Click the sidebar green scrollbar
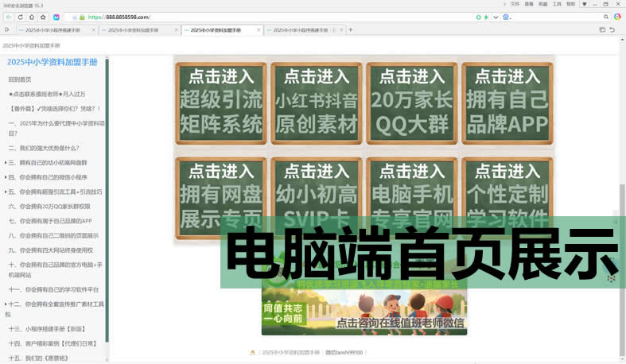 coord(107,199)
